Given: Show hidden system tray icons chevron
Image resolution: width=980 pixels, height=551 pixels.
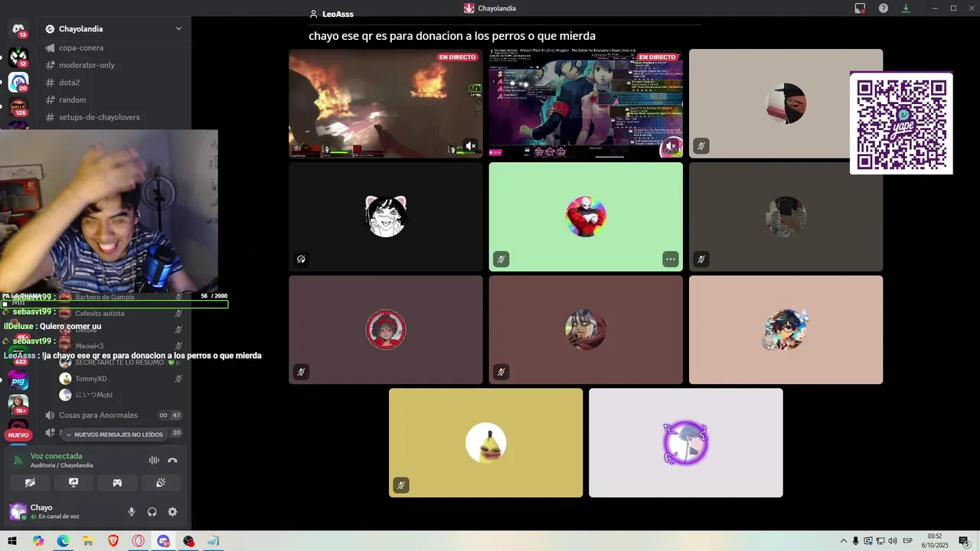Looking at the screenshot, I should click(x=844, y=541).
